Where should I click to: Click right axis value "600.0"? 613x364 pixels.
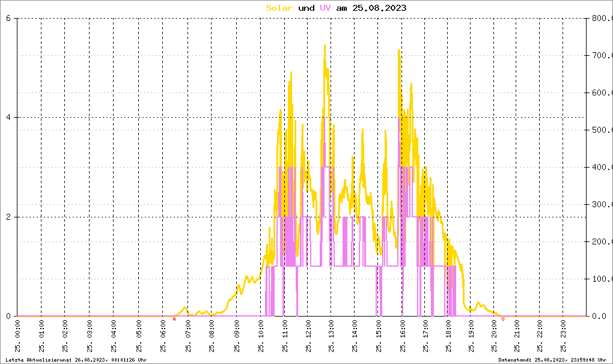[x=602, y=93]
